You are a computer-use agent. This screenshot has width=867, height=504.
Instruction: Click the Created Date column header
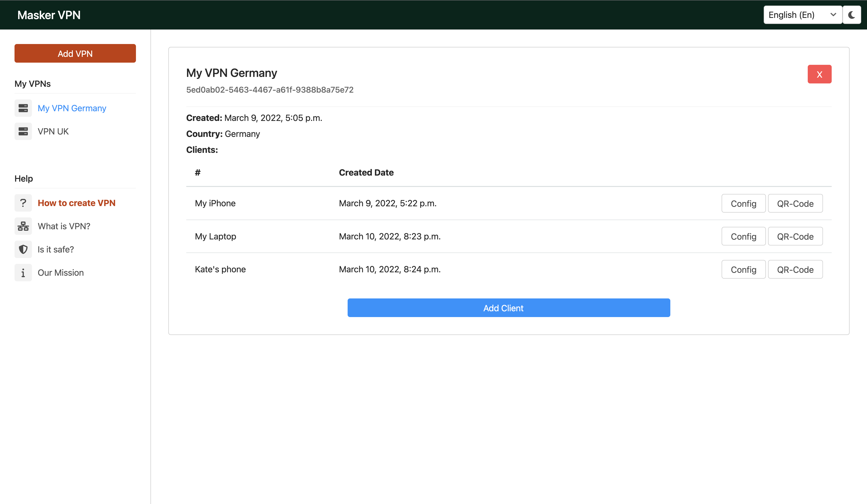(366, 172)
